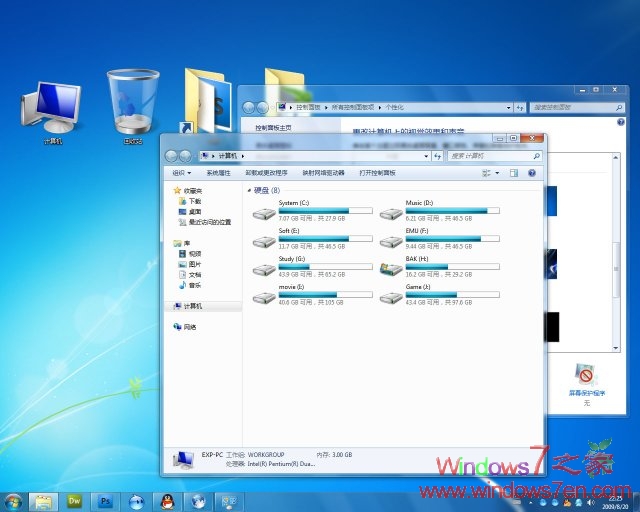The width and height of the screenshot is (640, 512).
Task: Click 控制面板 breadcrumb in back window
Action: click(x=308, y=107)
